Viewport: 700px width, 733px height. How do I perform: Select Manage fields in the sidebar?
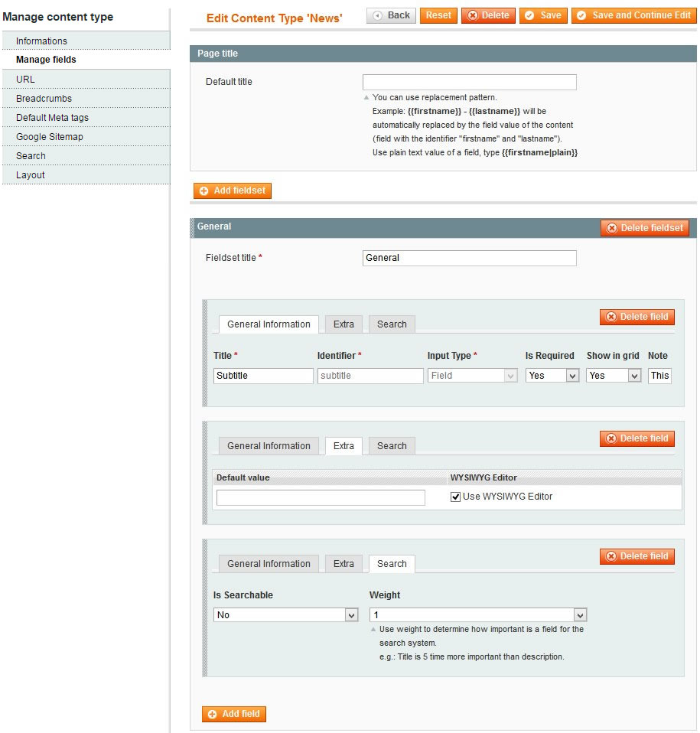[86, 60]
